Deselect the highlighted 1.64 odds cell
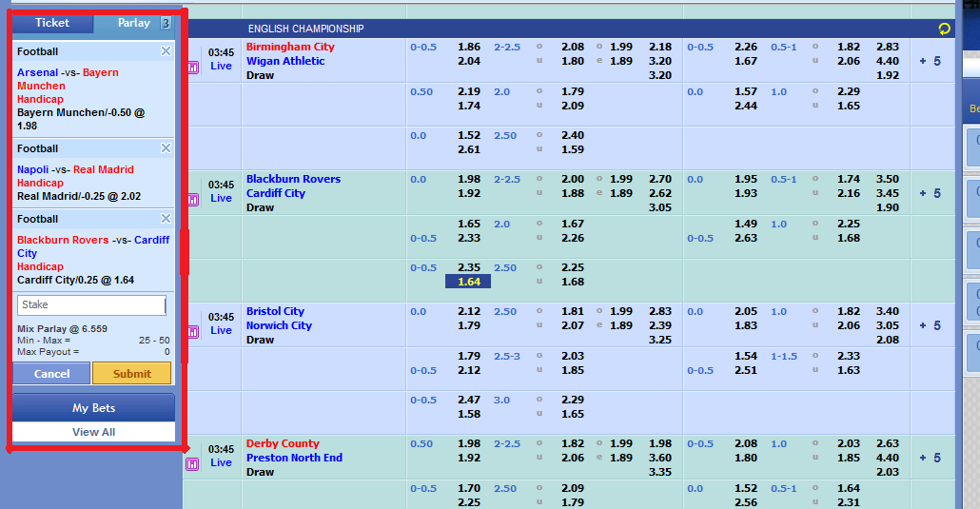Screen dimensions: 980x509 pyautogui.click(x=468, y=282)
